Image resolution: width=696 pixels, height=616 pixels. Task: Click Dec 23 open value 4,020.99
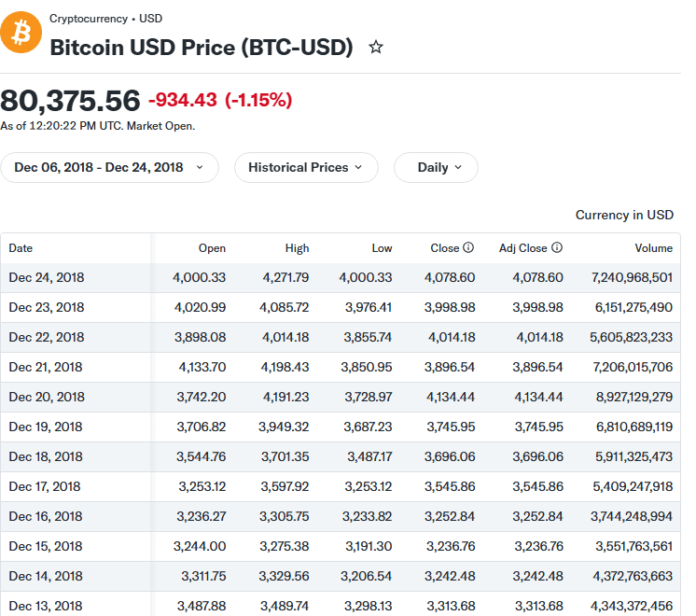click(201, 307)
